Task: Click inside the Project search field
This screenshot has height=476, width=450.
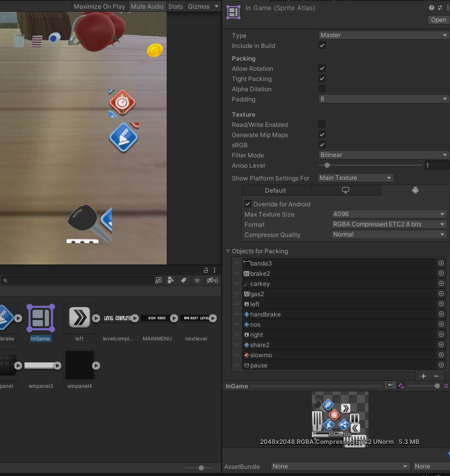Action: click(x=76, y=280)
